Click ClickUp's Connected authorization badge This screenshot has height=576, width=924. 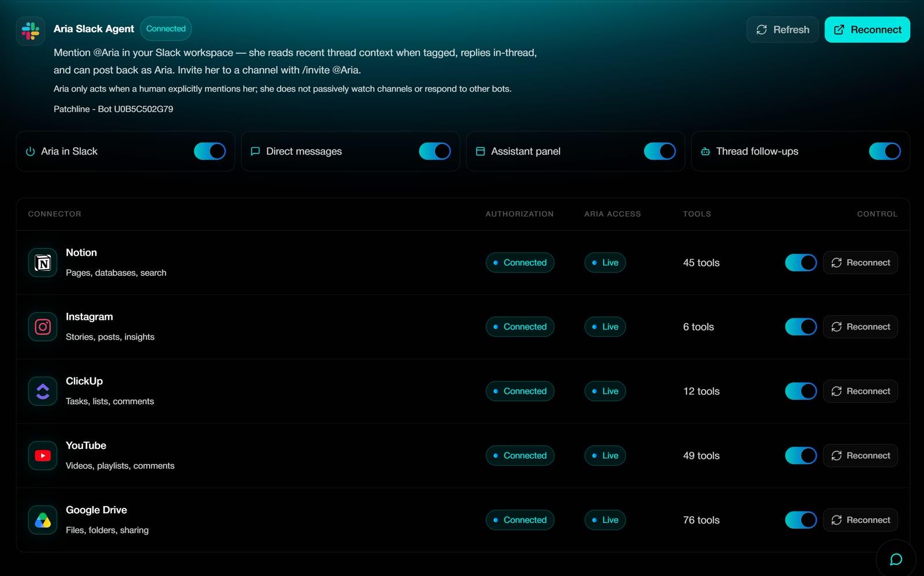(x=520, y=391)
